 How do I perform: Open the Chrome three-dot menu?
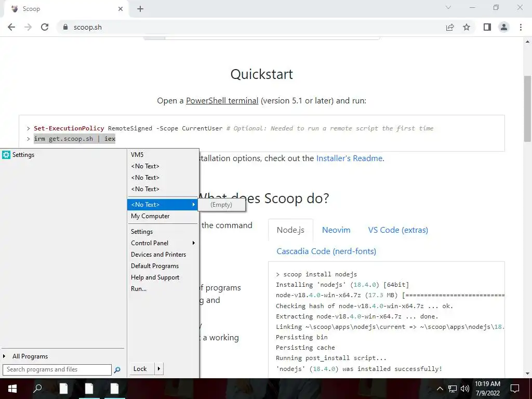click(521, 27)
